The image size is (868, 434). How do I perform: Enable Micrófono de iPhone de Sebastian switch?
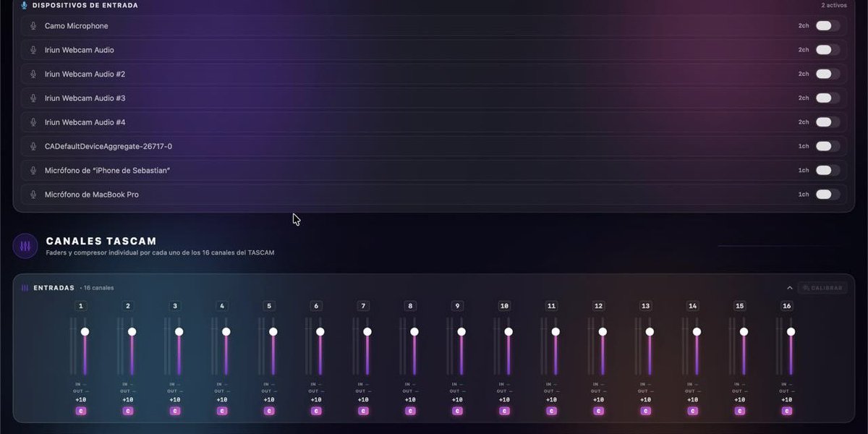(827, 170)
